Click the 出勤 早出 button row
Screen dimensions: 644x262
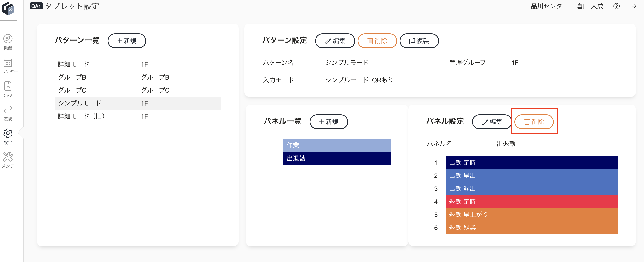[x=532, y=176]
